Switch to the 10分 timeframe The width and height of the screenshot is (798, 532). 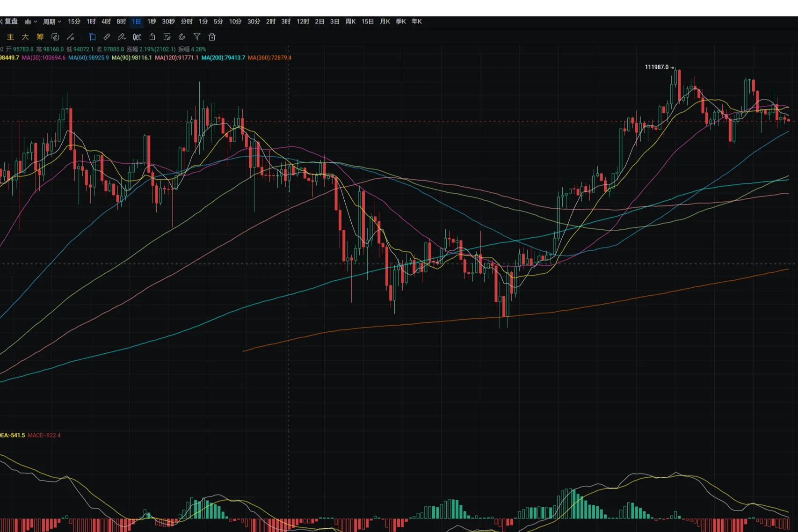coord(235,22)
